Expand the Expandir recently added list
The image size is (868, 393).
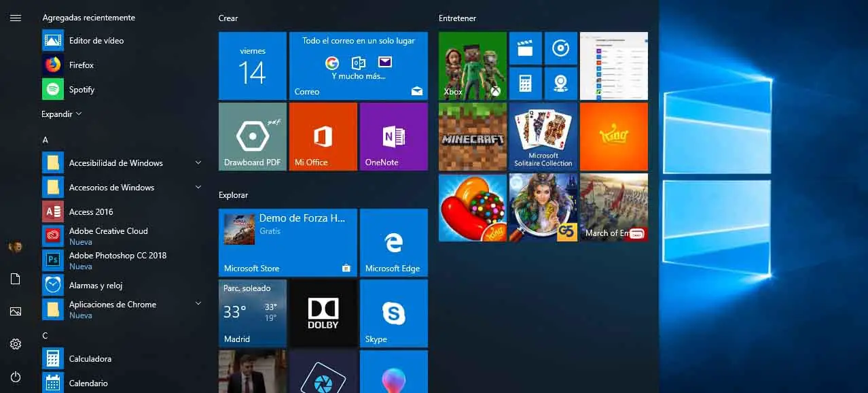(x=61, y=114)
